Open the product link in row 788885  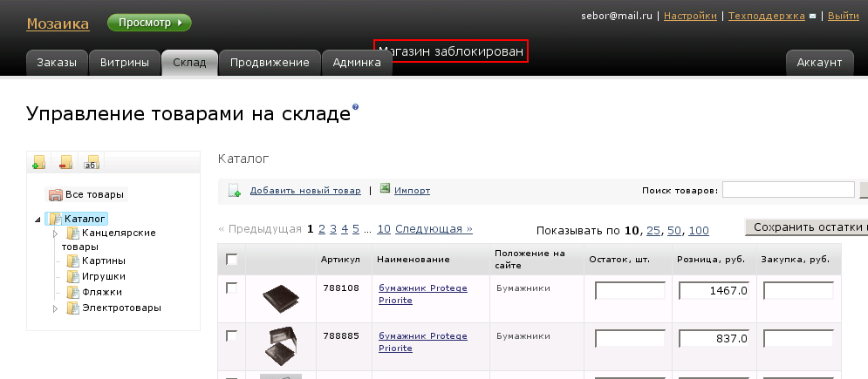tap(423, 342)
